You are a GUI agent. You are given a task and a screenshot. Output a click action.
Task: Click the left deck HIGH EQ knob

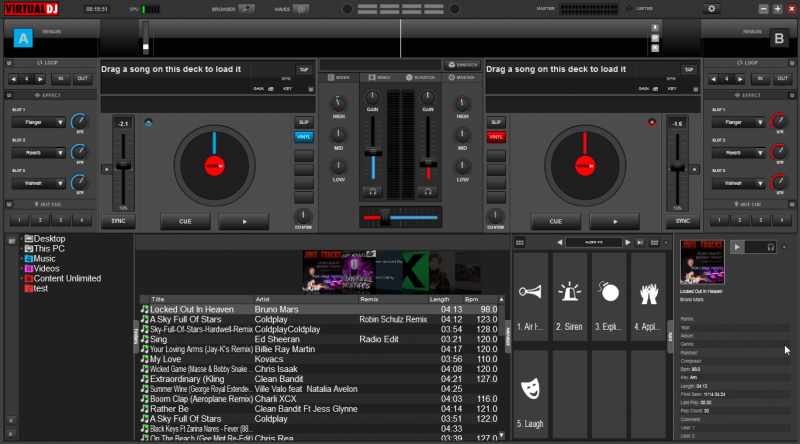[x=338, y=104]
